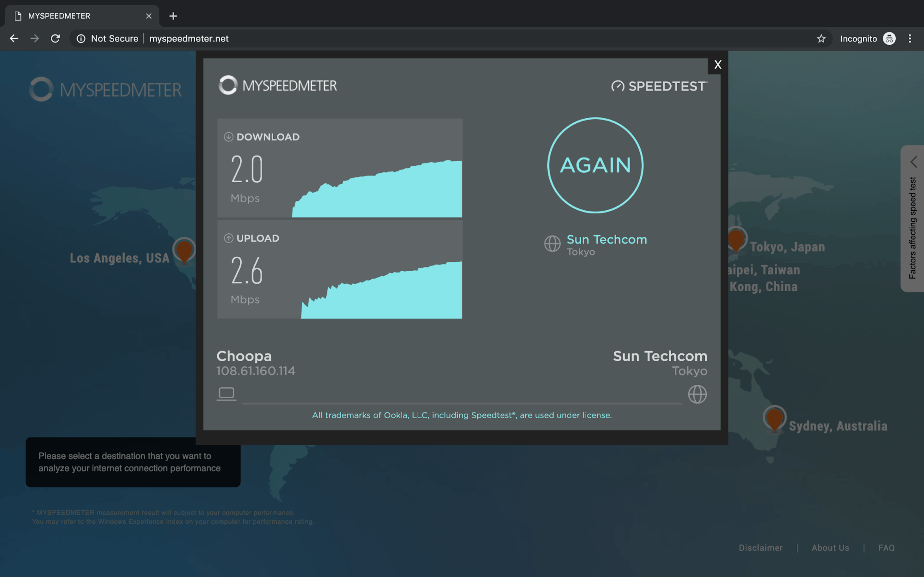Click the laptop client icon
This screenshot has height=577, width=924.
(x=226, y=394)
